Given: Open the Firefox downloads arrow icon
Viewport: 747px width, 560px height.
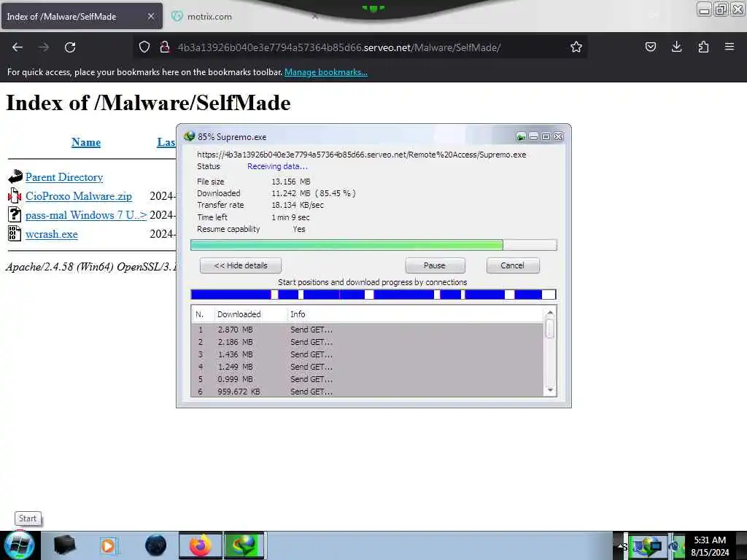Looking at the screenshot, I should 676,47.
